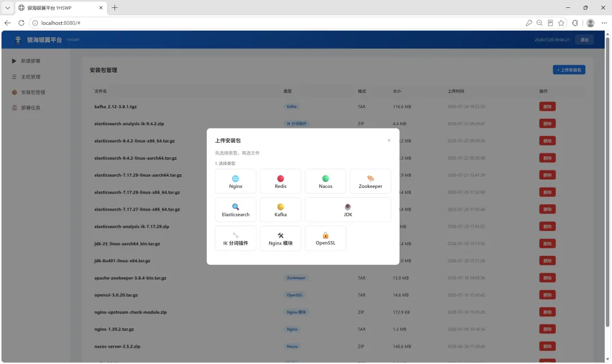Image resolution: width=612 pixels, height=364 pixels.
Task: Delete the nginx-upstream-check-module.zip package
Action: [547, 312]
